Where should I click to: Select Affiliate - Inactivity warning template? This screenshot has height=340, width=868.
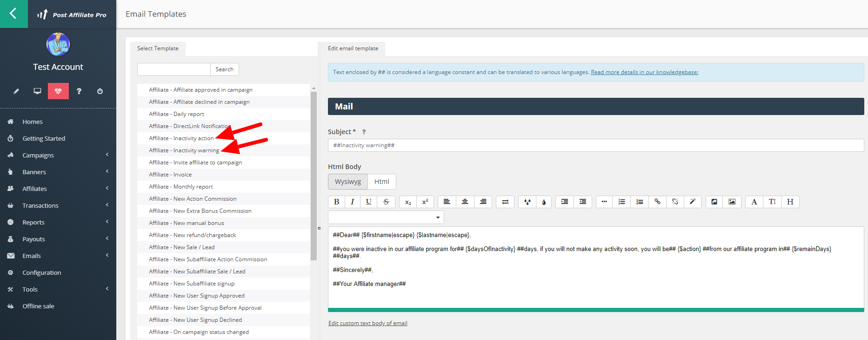coord(223,150)
